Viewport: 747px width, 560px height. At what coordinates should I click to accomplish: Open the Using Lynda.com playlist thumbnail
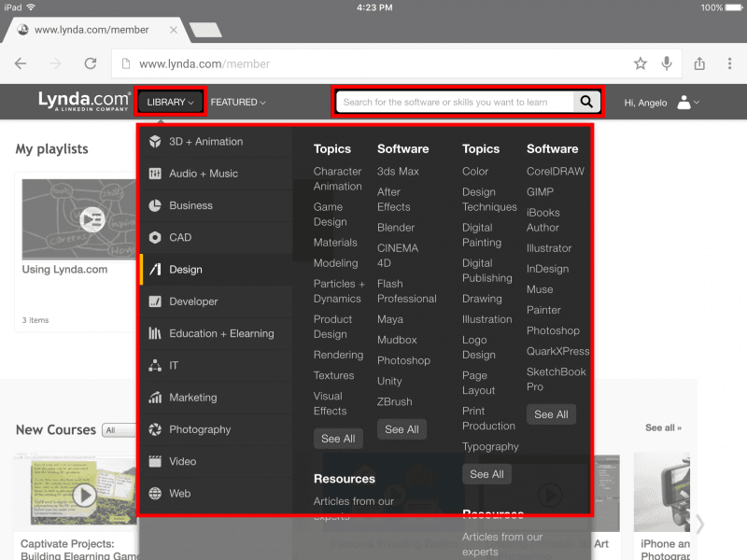click(79, 218)
